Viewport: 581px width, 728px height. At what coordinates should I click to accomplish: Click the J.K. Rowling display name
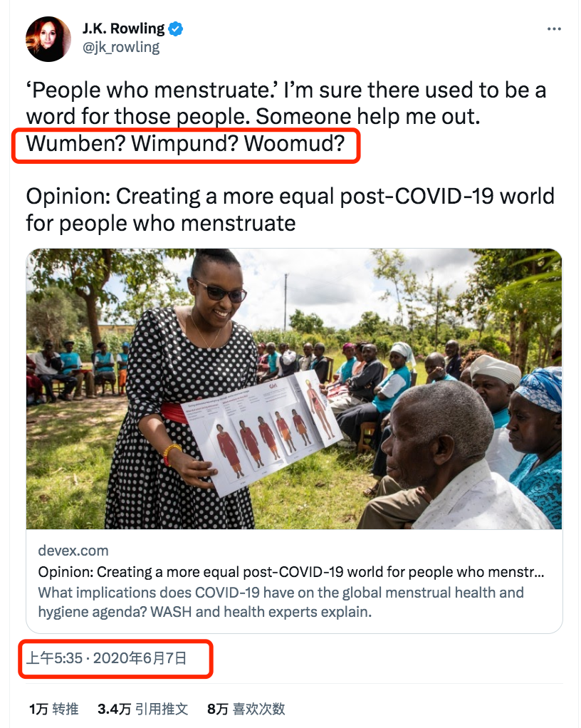pyautogui.click(x=123, y=28)
